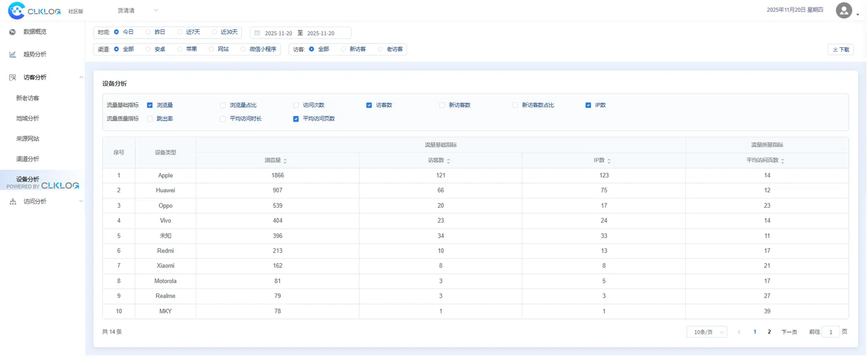Click the 访问分析 sitemap icon
The width and height of the screenshot is (868, 358).
coord(12,202)
